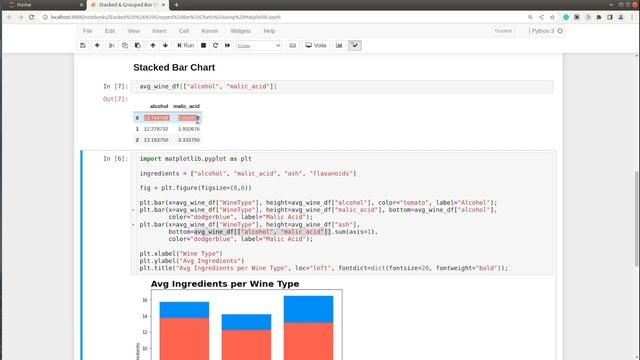640x360 pixels.
Task: Cut the selected cell with the scissors icon
Action: point(111,46)
